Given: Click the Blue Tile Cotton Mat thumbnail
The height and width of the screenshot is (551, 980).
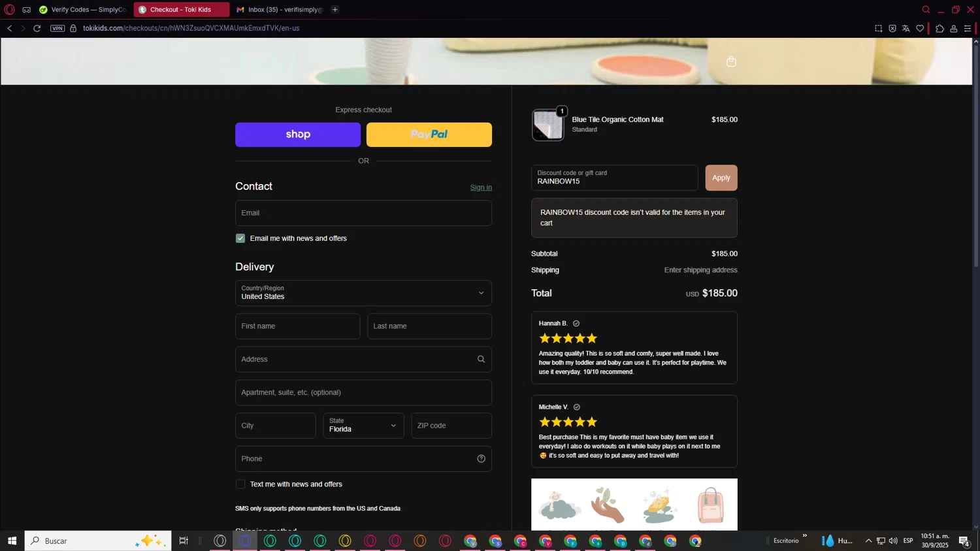Looking at the screenshot, I should click(547, 125).
